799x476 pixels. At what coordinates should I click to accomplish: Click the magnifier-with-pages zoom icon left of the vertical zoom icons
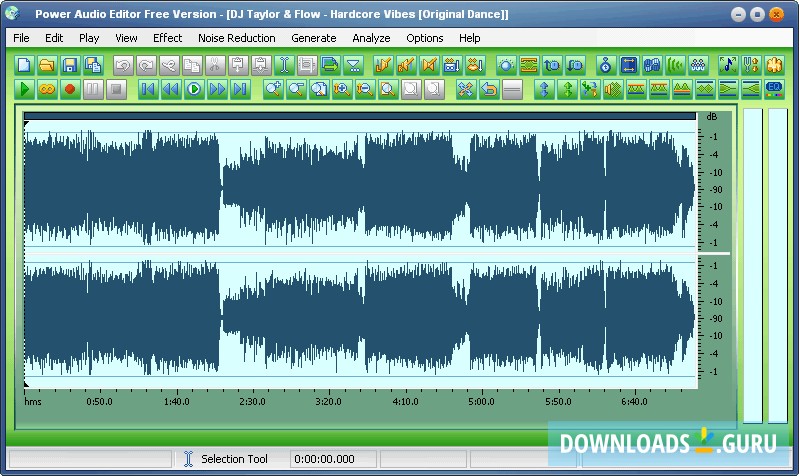pyautogui.click(x=319, y=89)
